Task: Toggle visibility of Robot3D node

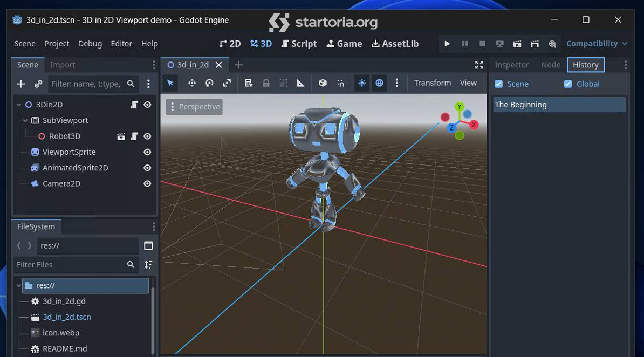Action: pos(147,136)
